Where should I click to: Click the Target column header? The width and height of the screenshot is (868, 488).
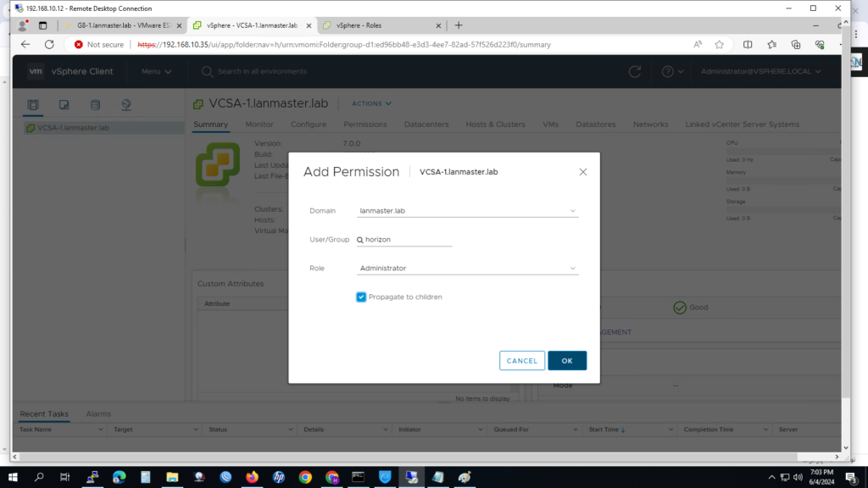pos(123,430)
